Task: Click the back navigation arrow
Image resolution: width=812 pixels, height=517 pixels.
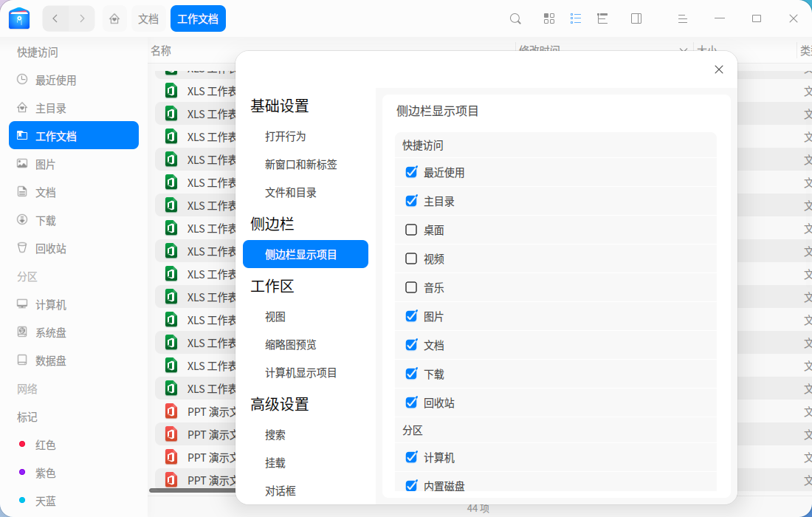Action: pyautogui.click(x=55, y=18)
